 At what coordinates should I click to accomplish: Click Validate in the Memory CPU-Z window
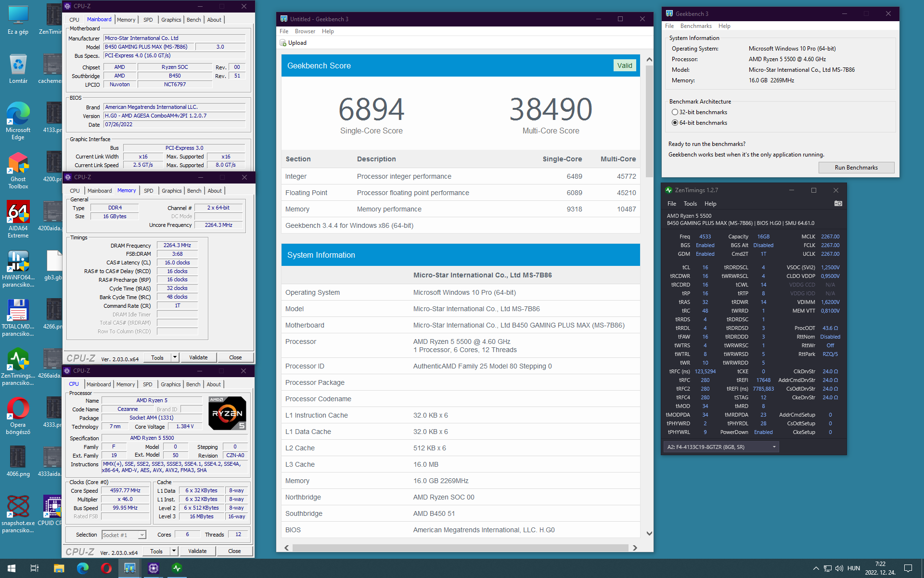tap(198, 357)
